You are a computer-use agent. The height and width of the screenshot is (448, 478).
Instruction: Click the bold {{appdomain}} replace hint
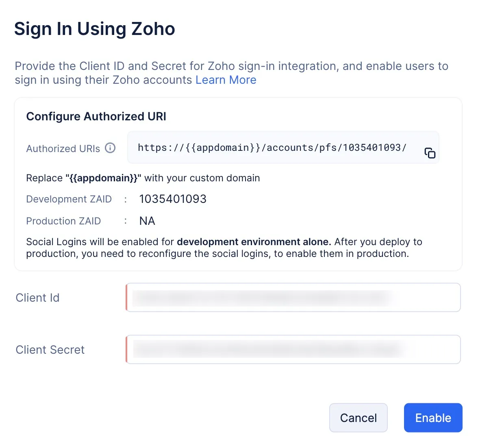coord(103,178)
